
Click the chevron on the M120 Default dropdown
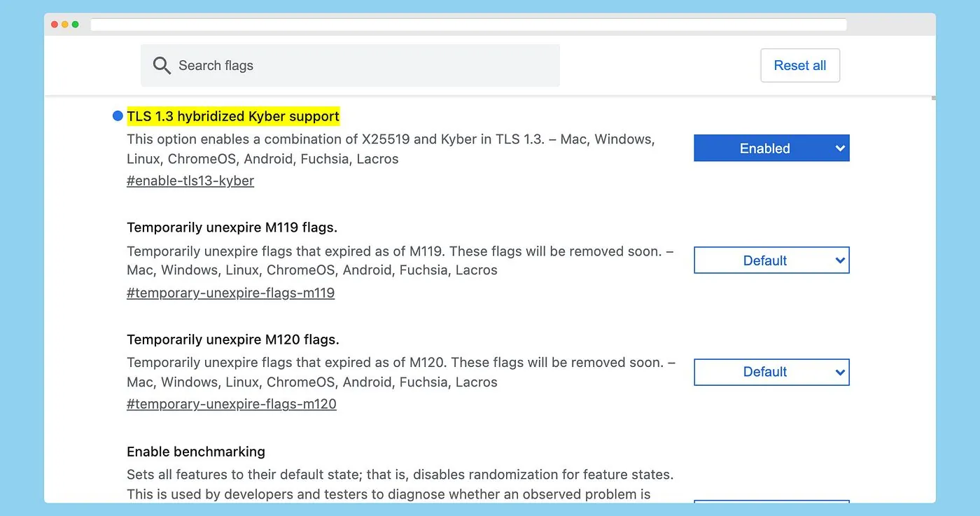tap(839, 372)
